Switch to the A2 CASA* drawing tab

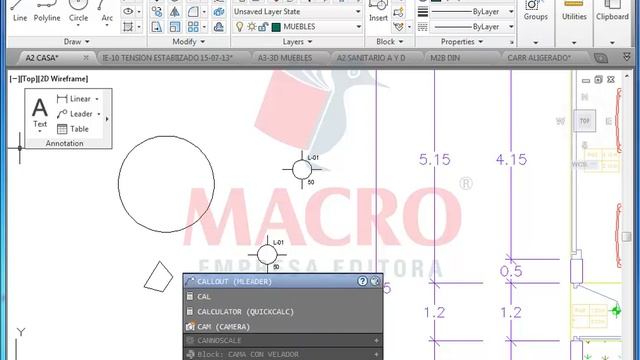pos(42,58)
